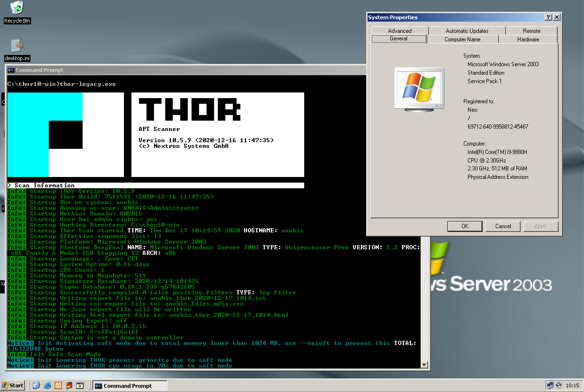Open the VirtualBox Guest Additions tray icon
Viewport: 584px width, 392px height.
(559, 385)
